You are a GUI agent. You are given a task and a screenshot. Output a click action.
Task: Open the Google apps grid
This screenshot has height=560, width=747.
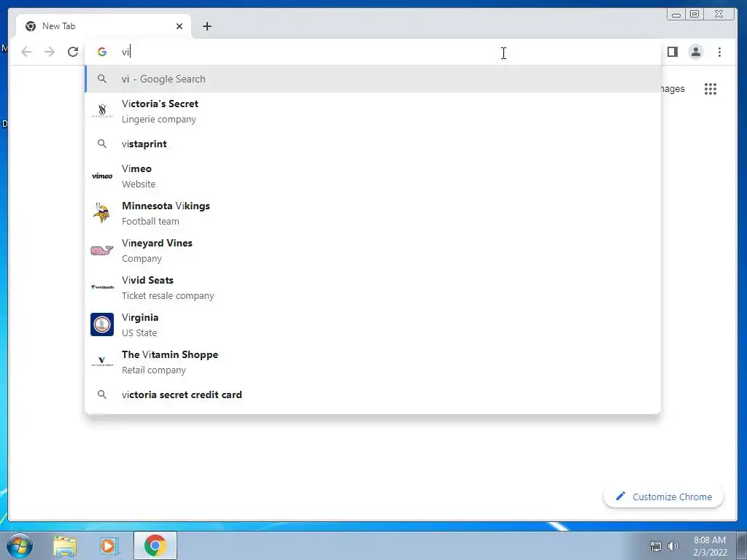(x=711, y=88)
